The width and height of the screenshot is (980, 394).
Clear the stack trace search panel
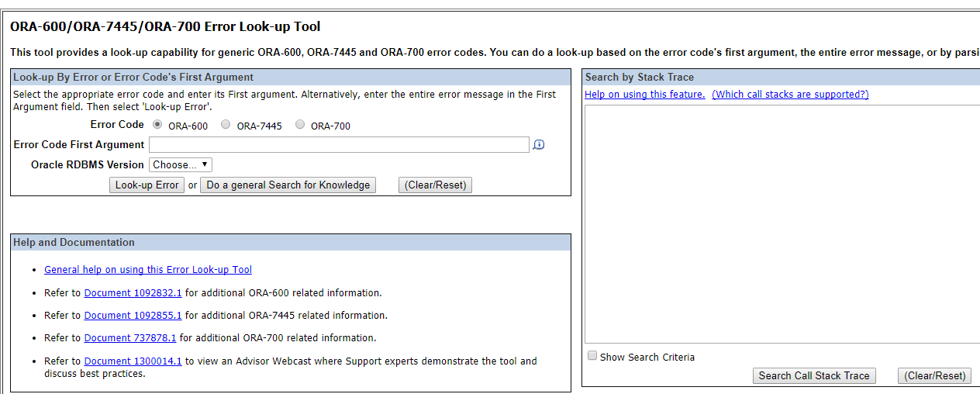(936, 375)
